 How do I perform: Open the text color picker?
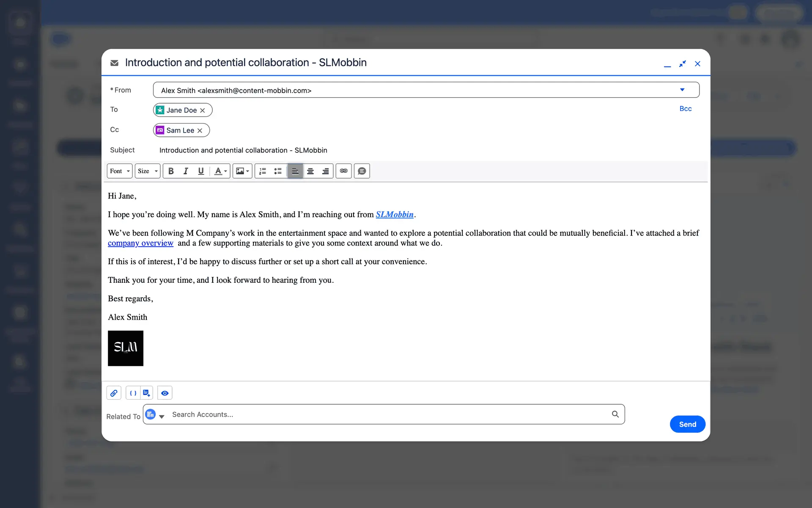[x=220, y=171]
